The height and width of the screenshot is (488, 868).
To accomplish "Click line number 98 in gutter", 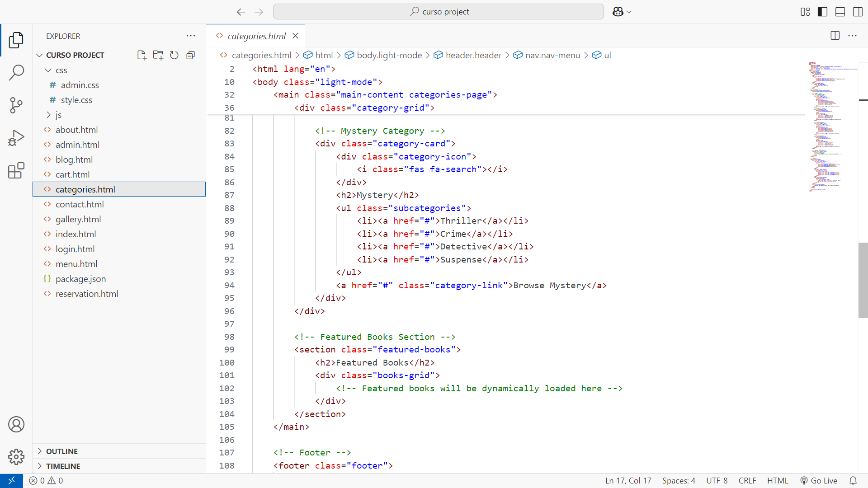I will 229,337.
